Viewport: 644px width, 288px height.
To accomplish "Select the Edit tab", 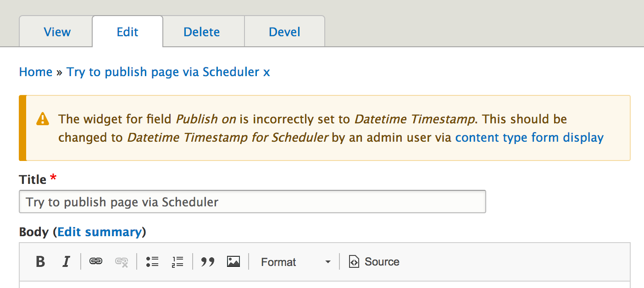I will 127,31.
